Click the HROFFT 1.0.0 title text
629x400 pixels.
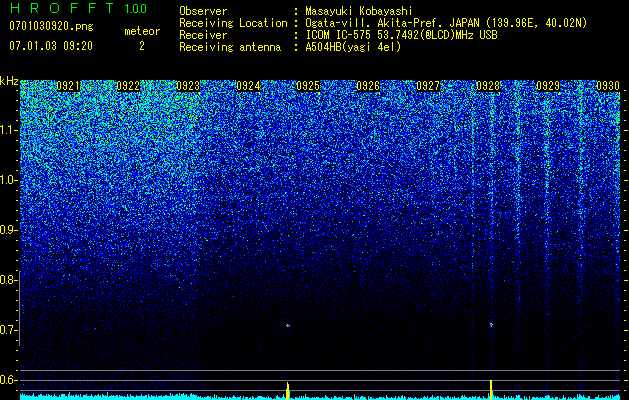coord(78,8)
